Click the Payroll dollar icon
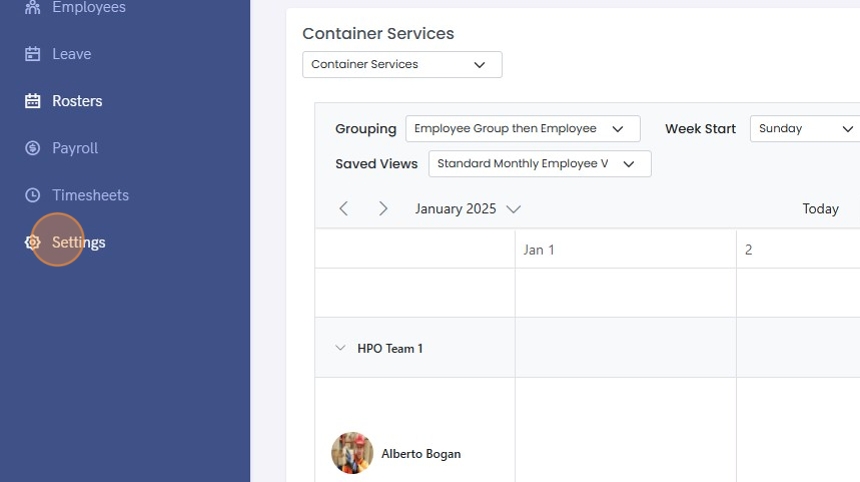Image resolution: width=860 pixels, height=482 pixels. click(x=33, y=148)
